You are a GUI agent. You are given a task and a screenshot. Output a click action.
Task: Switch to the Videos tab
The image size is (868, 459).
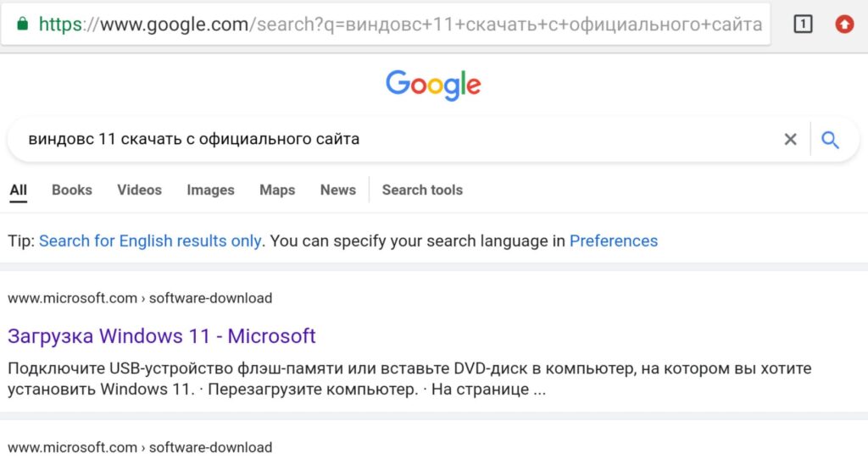140,190
